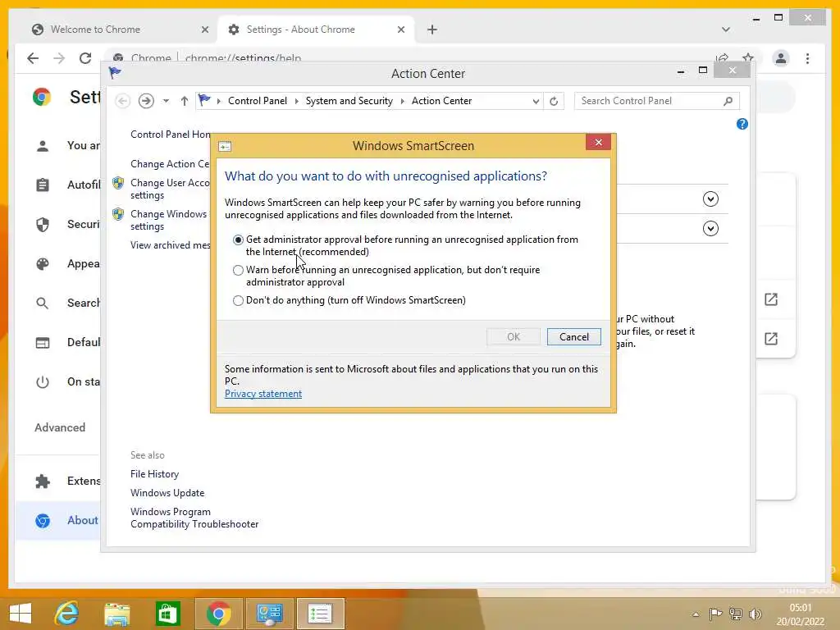Click Control Panel in the breadcrumb

coord(257,101)
